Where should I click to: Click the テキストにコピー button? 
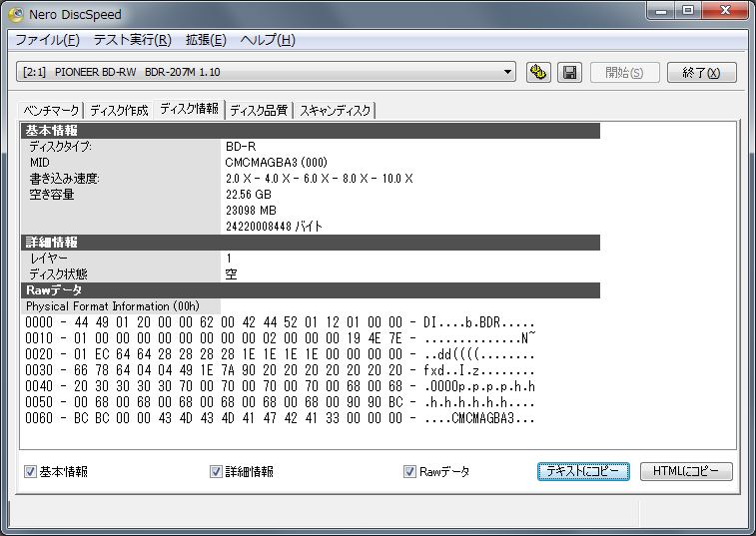[x=583, y=471]
